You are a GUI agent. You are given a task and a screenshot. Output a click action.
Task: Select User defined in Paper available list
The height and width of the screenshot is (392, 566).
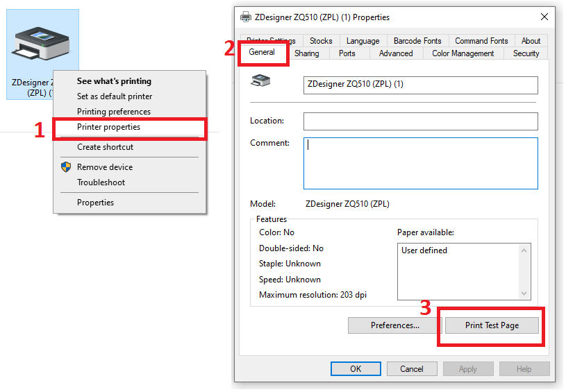424,250
